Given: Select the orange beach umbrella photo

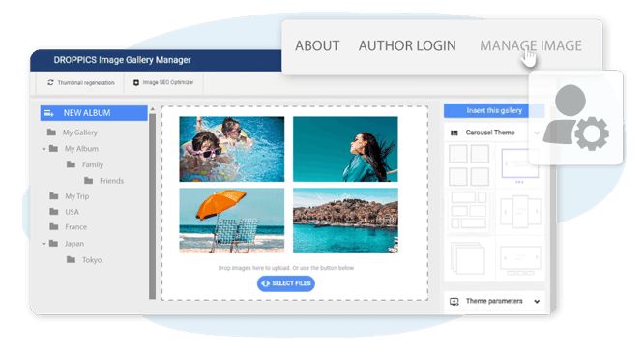Looking at the screenshot, I should (232, 221).
